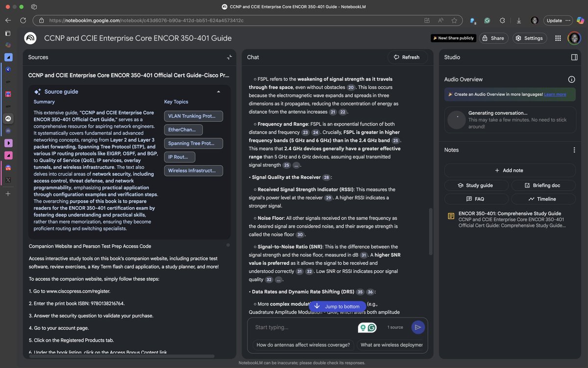The height and width of the screenshot is (368, 588).
Task: Click the NotebookLM logo icon
Action: pyautogui.click(x=30, y=38)
